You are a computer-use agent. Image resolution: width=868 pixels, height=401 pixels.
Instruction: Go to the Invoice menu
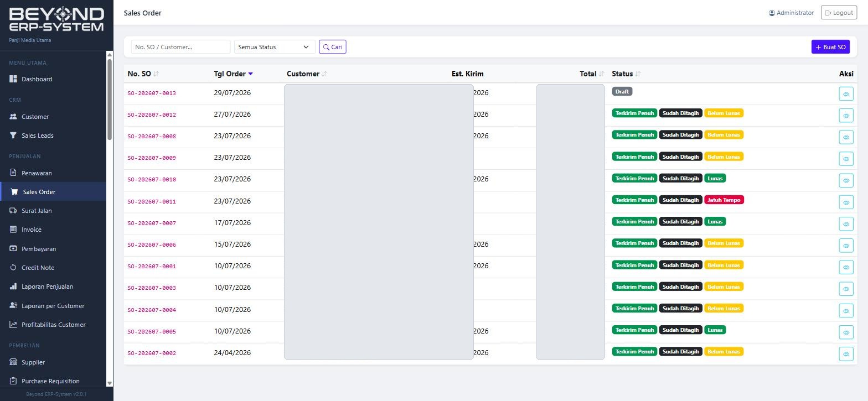[x=53, y=230]
